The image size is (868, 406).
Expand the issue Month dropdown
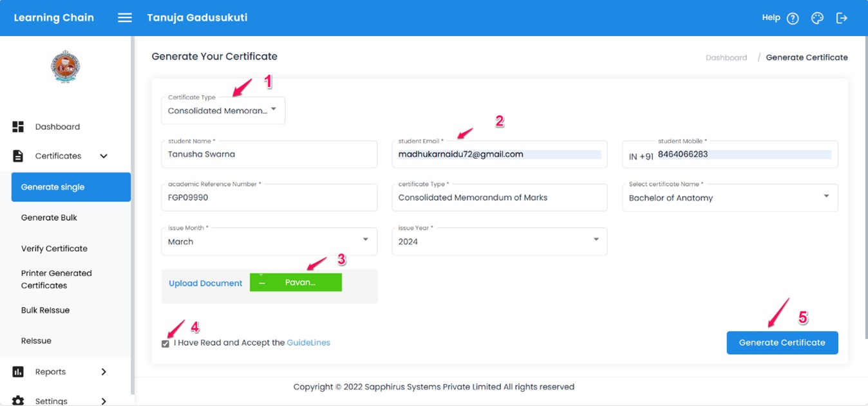[x=269, y=241]
